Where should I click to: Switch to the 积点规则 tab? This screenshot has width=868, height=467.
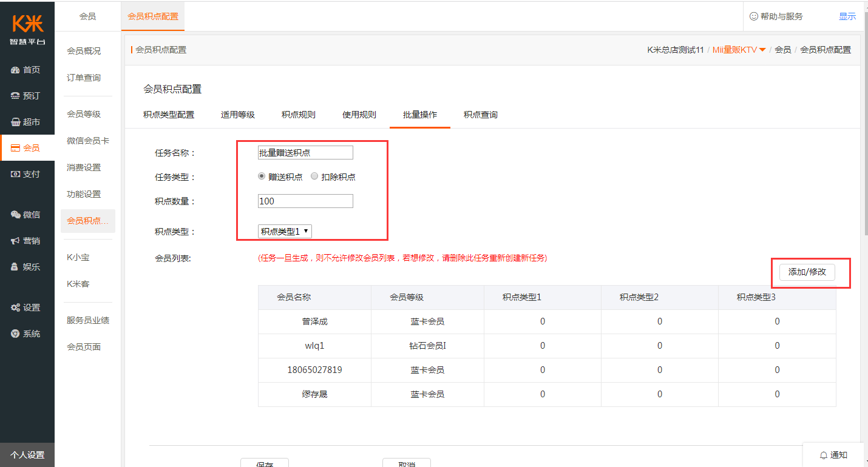[x=299, y=115]
